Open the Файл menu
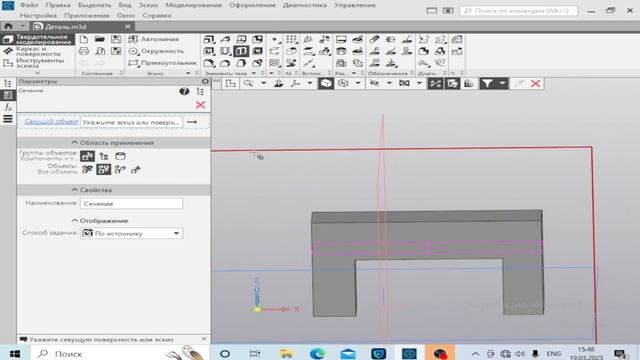Screen dimensions: 640x360 pos(29,5)
